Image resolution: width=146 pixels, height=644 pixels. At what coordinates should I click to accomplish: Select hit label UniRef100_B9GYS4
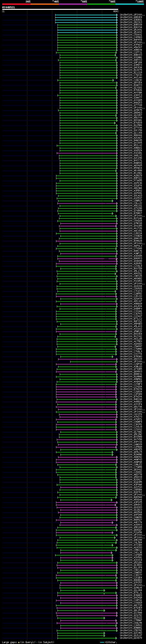coord(131,27)
